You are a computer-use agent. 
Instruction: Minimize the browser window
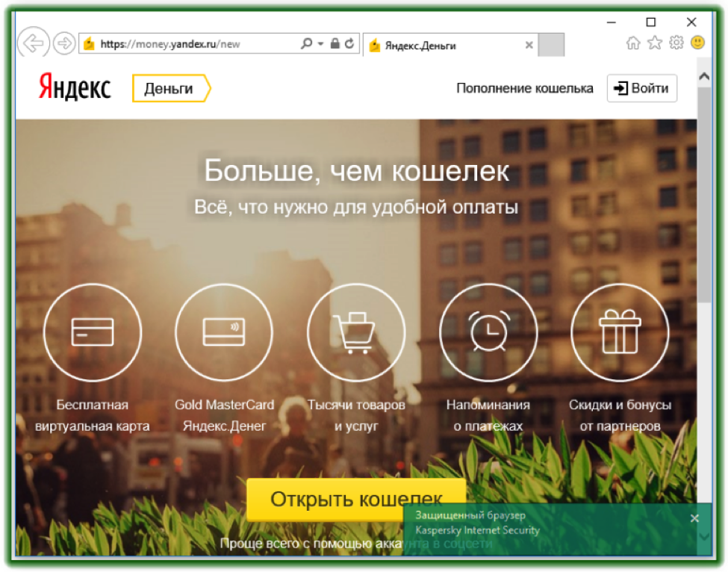coord(611,22)
